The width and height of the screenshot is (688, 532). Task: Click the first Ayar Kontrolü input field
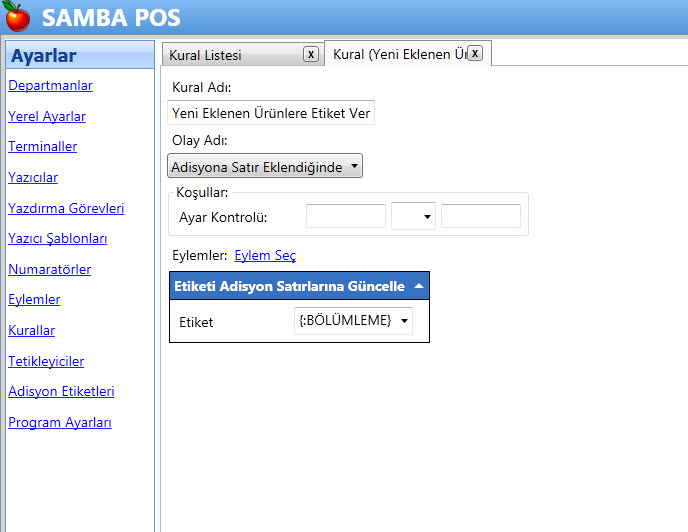coord(345,216)
